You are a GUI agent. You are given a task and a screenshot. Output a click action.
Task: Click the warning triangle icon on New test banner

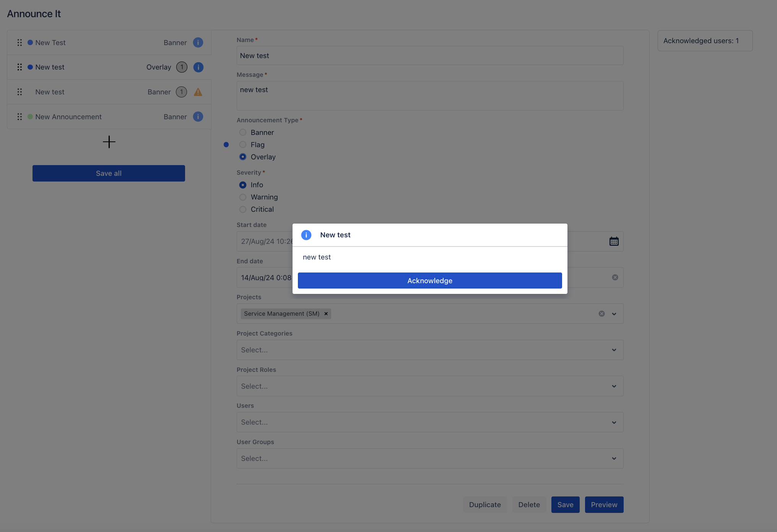click(198, 92)
